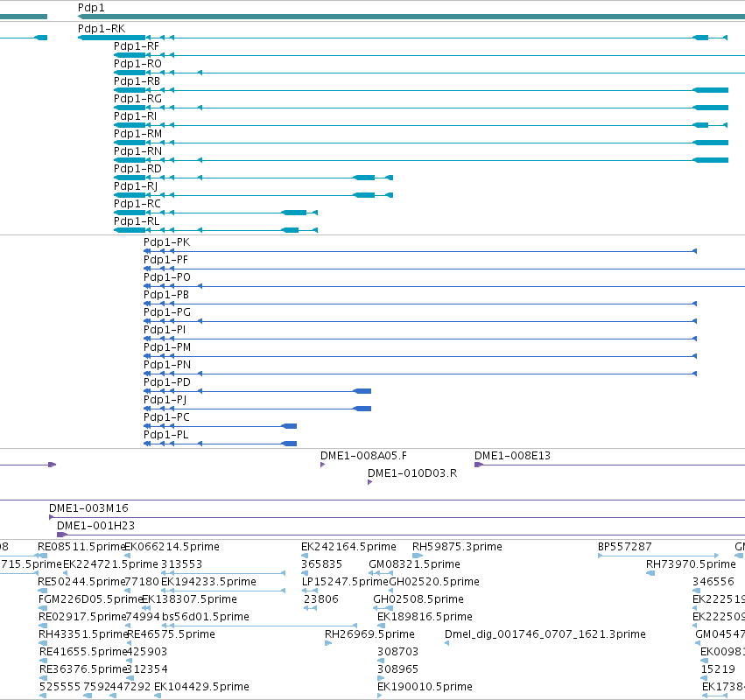
Task: Click the RH73970.5prime EST label
Action: click(x=691, y=564)
